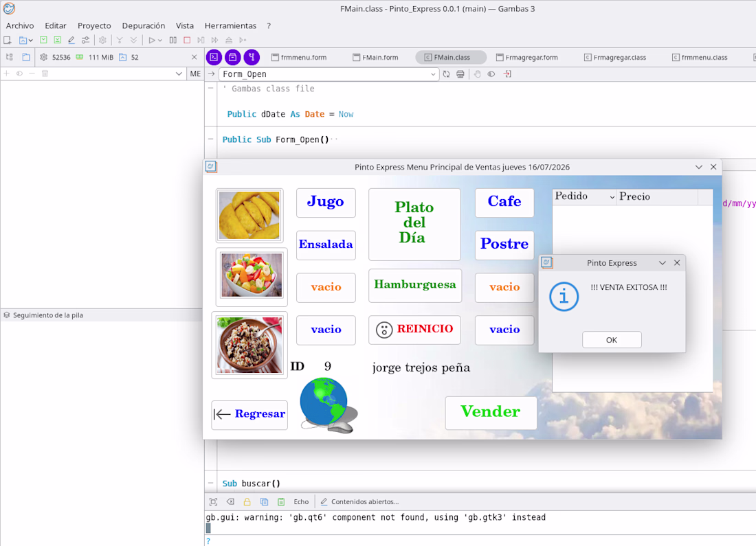Viewport: 756px width, 546px height.
Task: Click the fruit salad picture thumbnail
Action: (251, 277)
